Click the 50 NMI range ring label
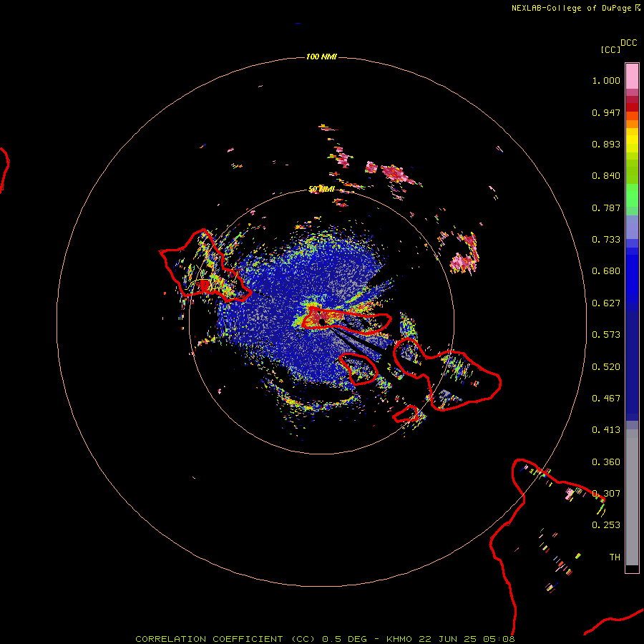Screen dimensions: 644x644 (x=321, y=189)
